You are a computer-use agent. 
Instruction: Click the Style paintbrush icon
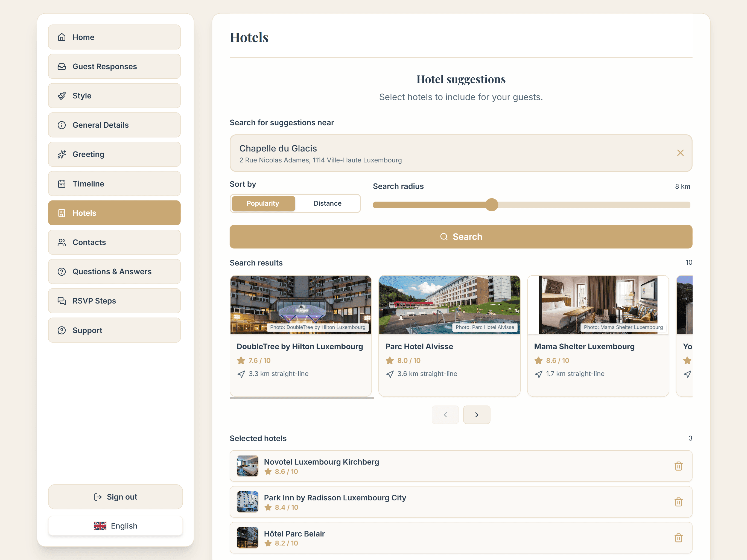click(x=62, y=96)
